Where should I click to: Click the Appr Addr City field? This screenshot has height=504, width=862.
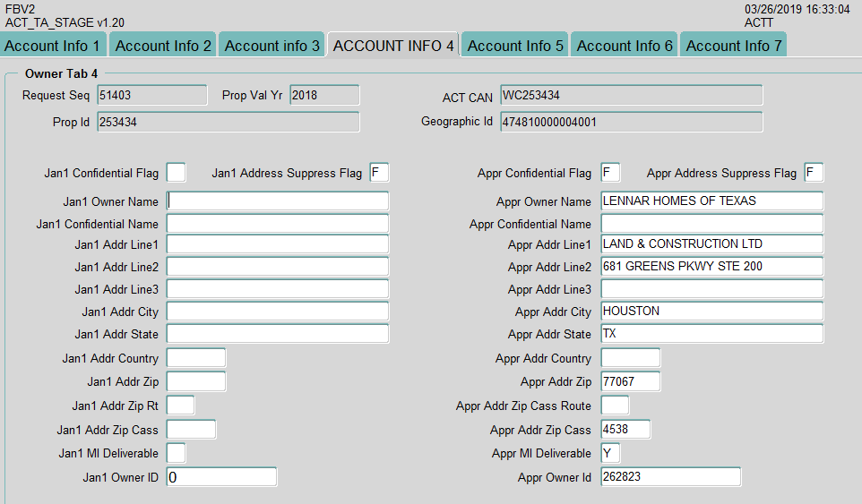[711, 312]
